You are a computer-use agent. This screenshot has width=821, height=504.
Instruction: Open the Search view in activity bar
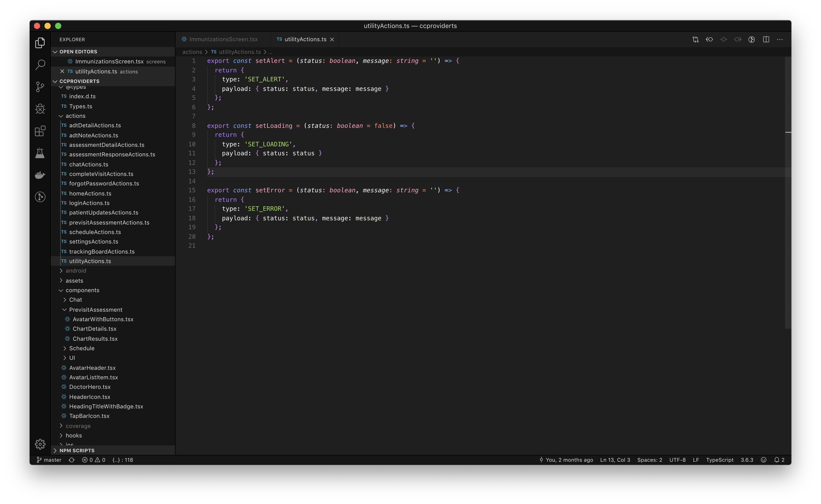point(40,65)
